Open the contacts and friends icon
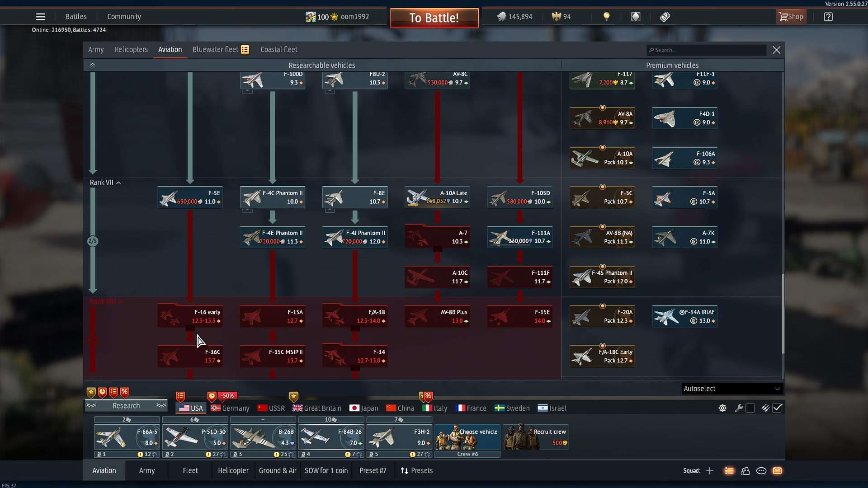This screenshot has width=868, height=488. [745, 471]
